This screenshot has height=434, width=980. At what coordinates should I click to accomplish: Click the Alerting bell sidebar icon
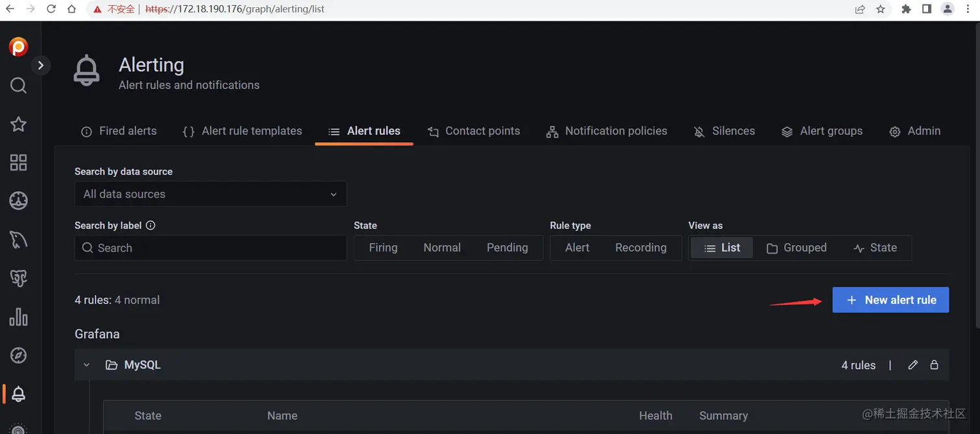pyautogui.click(x=18, y=393)
